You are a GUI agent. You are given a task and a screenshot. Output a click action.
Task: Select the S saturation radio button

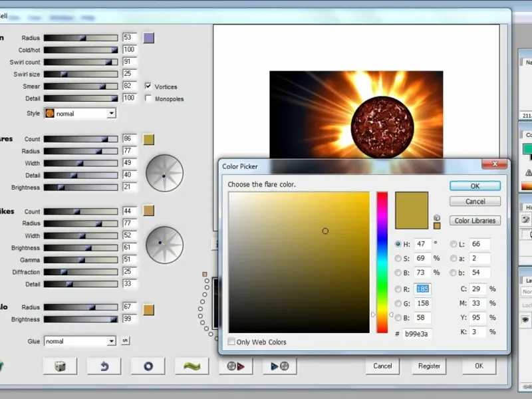pos(398,258)
